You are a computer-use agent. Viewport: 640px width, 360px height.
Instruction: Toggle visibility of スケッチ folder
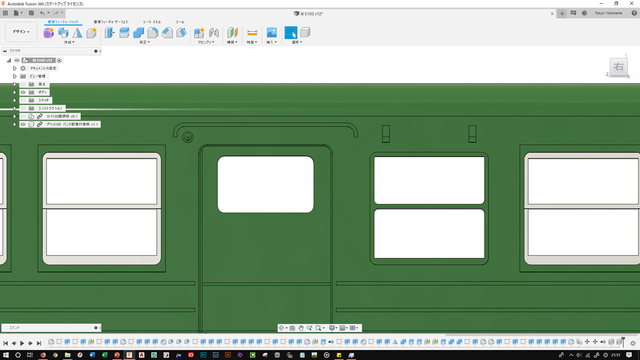pos(23,100)
